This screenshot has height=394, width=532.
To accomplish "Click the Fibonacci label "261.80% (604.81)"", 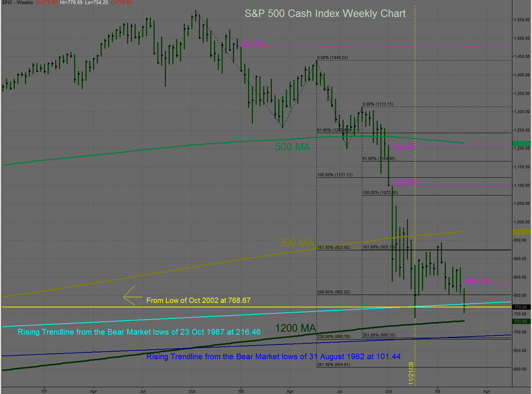I will click(334, 365).
